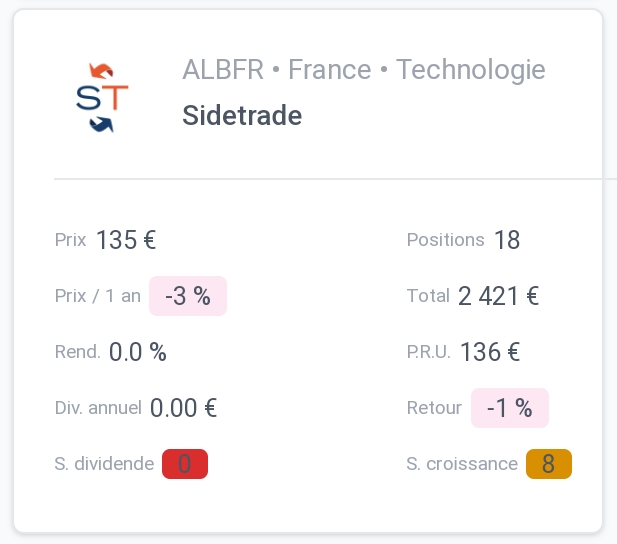Click the Rend. value 0.0 %
This screenshot has width=617, height=544.
click(x=138, y=352)
